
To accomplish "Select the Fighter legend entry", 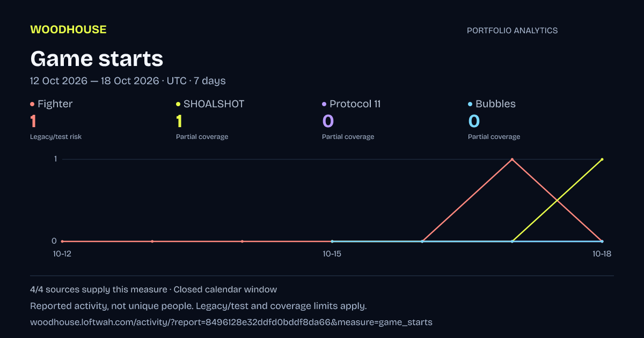I will coord(52,104).
